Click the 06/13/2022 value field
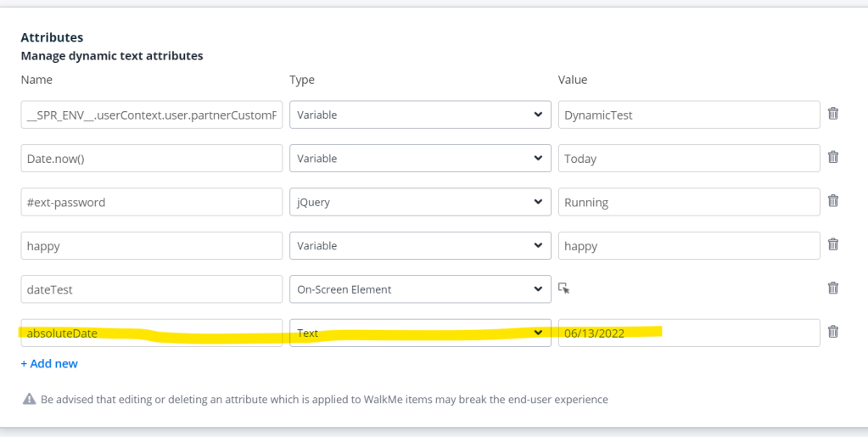 click(x=688, y=333)
